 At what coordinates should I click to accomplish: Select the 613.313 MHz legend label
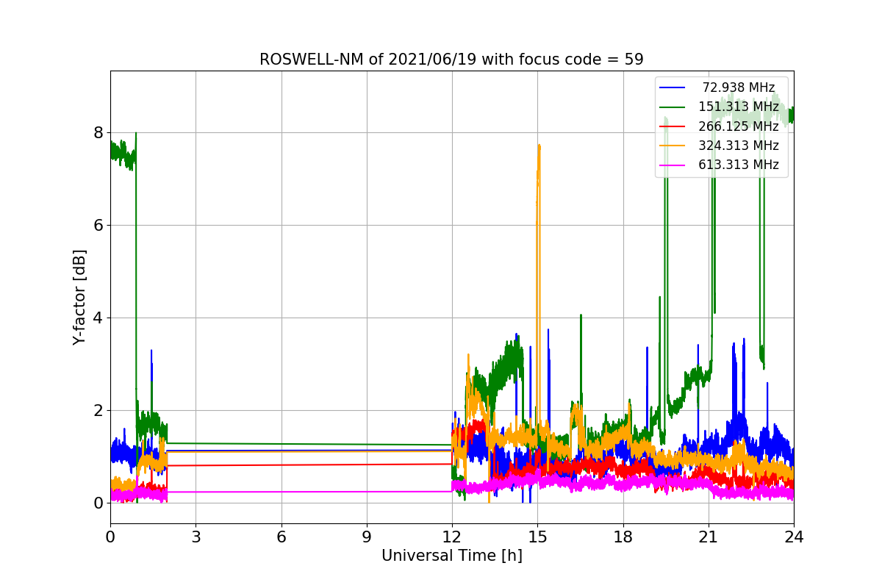[739, 165]
